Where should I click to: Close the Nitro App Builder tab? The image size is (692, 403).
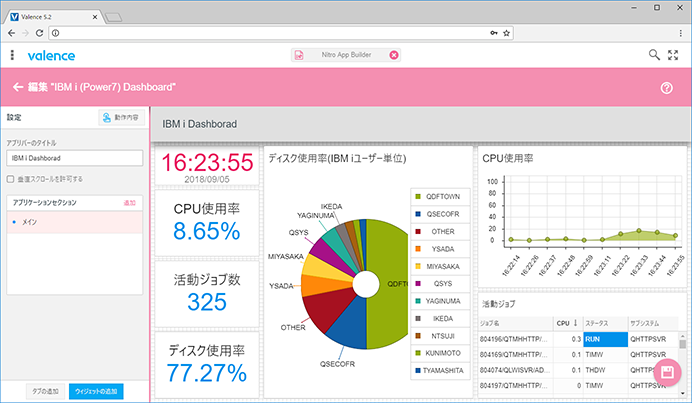[x=394, y=55]
